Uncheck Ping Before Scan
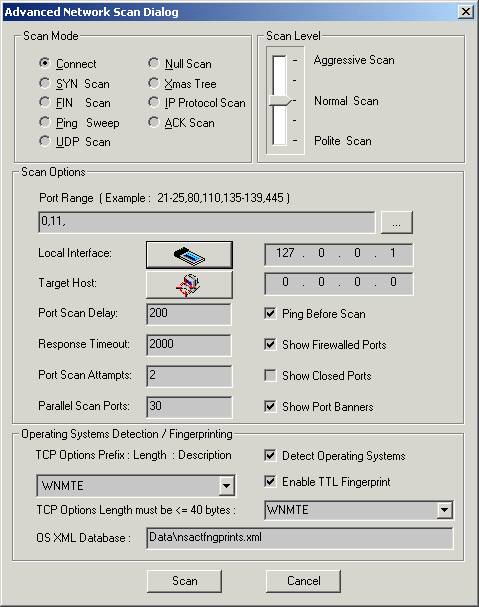 (270, 313)
